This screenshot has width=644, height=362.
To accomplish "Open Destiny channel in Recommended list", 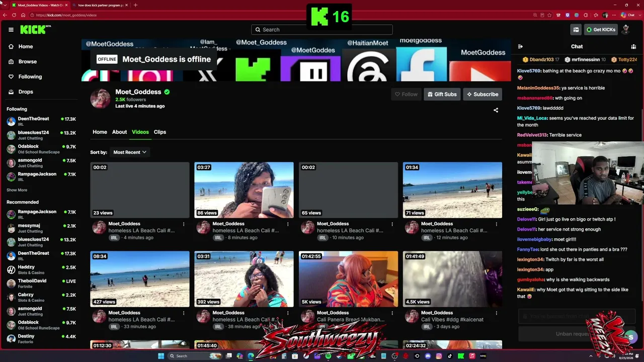I will click(x=41, y=339).
